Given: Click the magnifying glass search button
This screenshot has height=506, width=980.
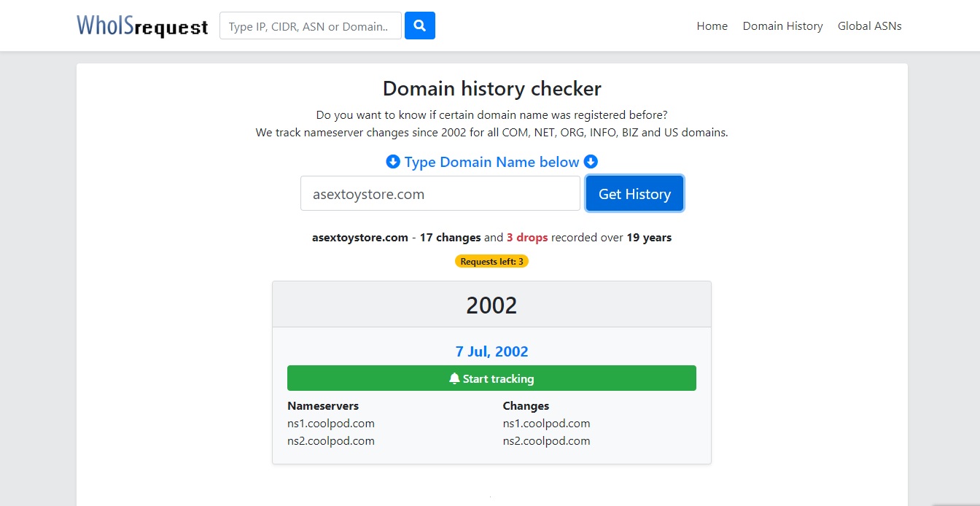Looking at the screenshot, I should click(419, 26).
